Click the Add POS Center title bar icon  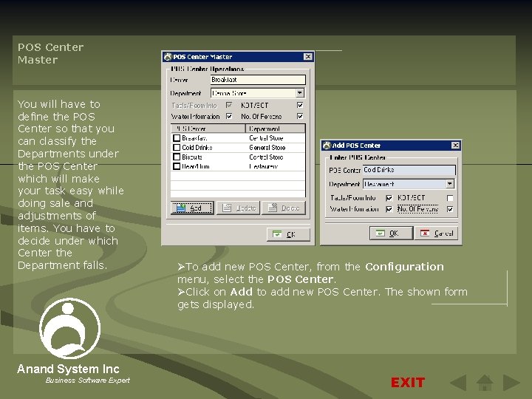click(x=327, y=146)
